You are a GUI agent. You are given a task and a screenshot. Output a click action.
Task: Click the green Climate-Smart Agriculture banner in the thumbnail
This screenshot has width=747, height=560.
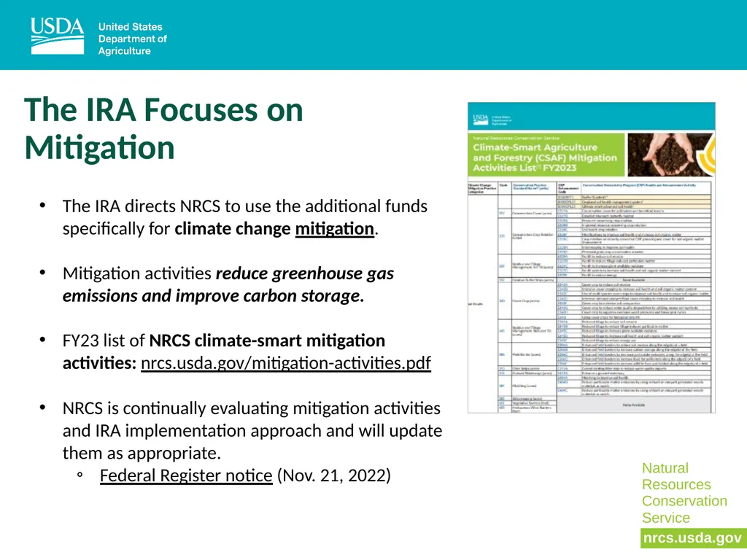(x=546, y=155)
